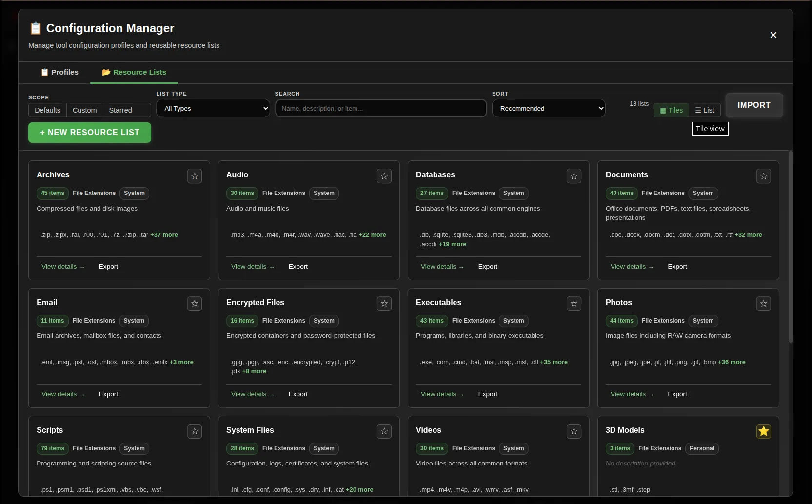The height and width of the screenshot is (504, 812).
Task: Click the '18 lists' count label
Action: (639, 104)
